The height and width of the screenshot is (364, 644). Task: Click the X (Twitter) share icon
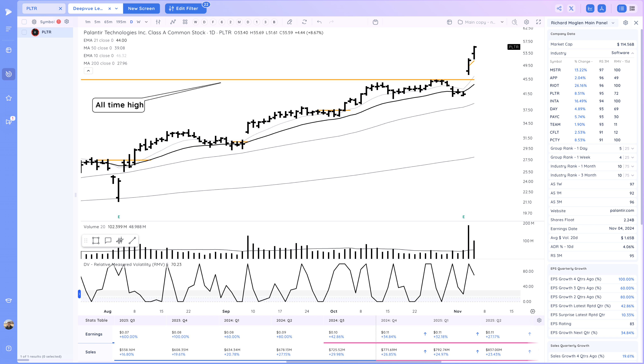tap(571, 9)
